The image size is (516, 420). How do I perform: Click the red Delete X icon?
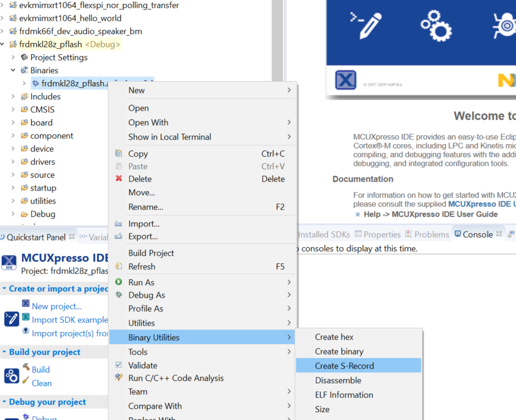coord(119,178)
